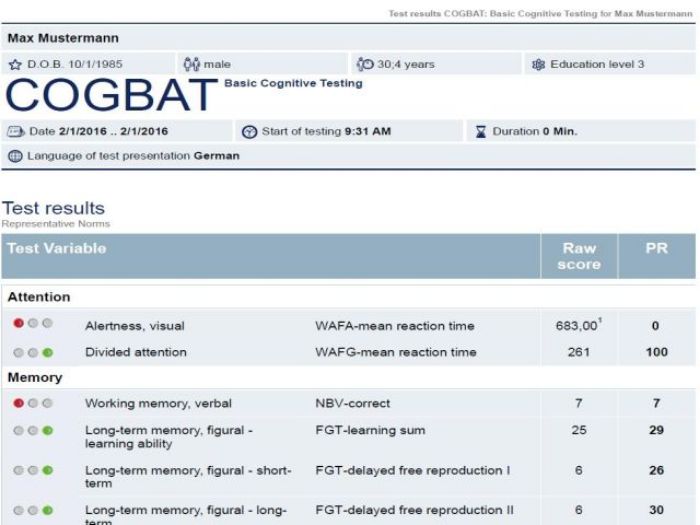
Task: Click the start time 9:31 AM
Action: tap(368, 131)
